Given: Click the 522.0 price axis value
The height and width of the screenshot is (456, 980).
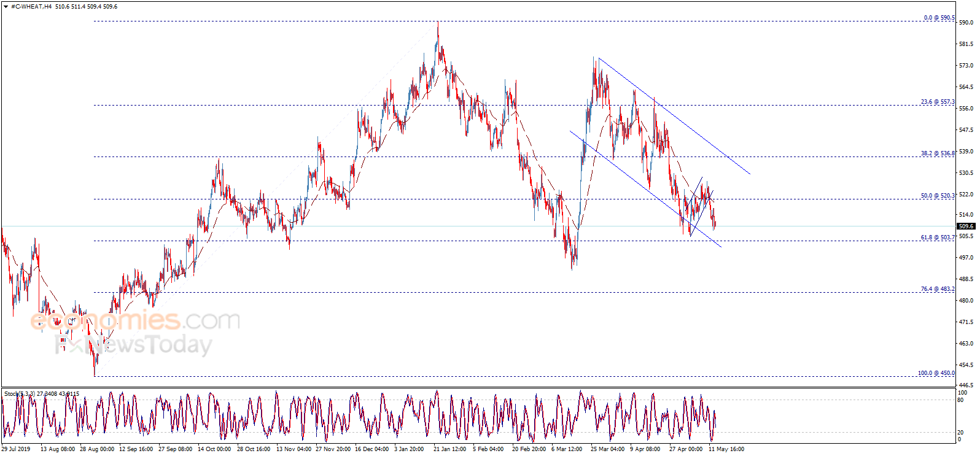Looking at the screenshot, I should tap(966, 195).
